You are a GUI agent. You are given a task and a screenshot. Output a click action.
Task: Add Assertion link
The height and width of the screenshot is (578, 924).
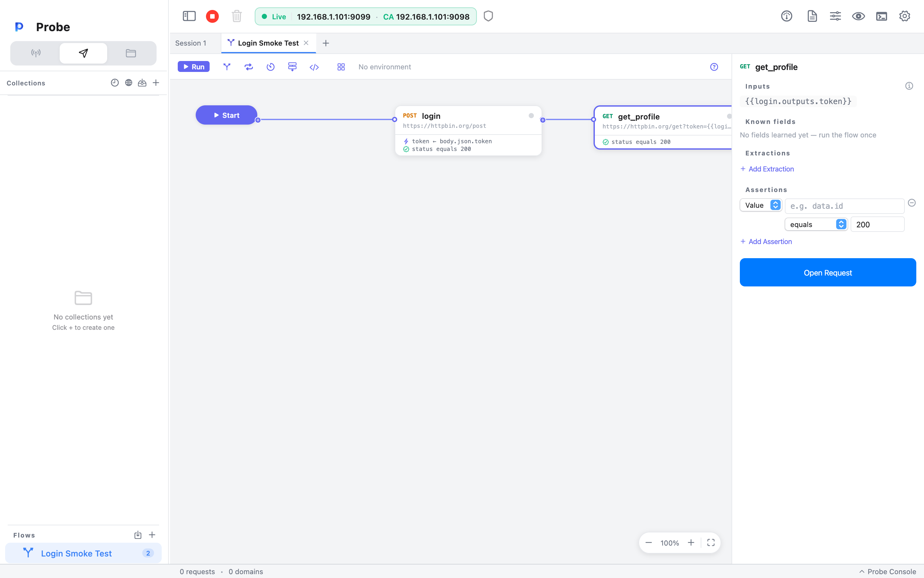766,241
